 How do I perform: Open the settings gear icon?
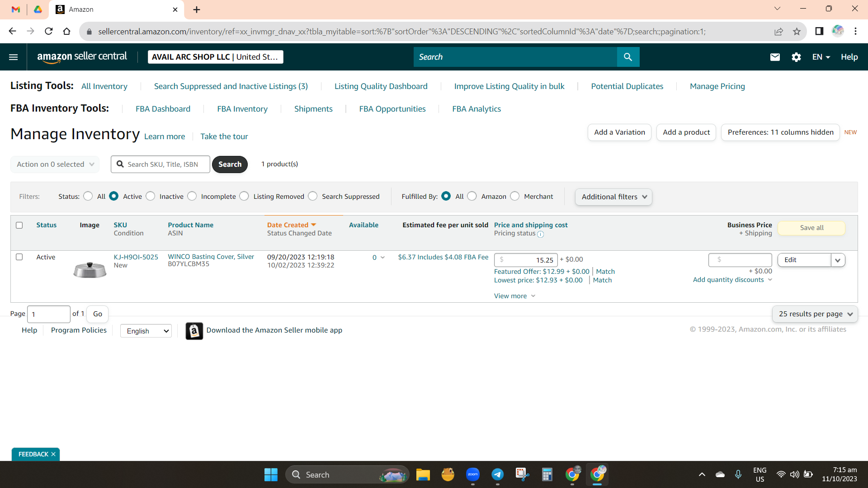(796, 57)
